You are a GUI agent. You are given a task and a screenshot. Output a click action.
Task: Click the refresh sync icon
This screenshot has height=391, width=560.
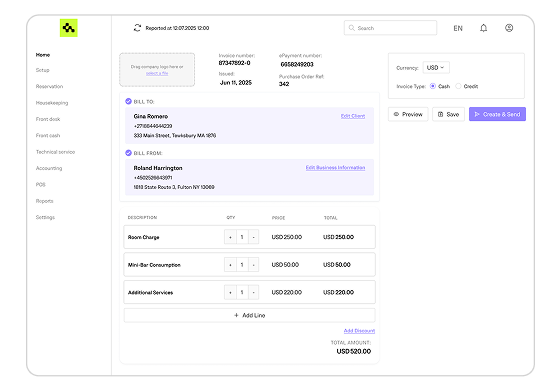point(137,28)
